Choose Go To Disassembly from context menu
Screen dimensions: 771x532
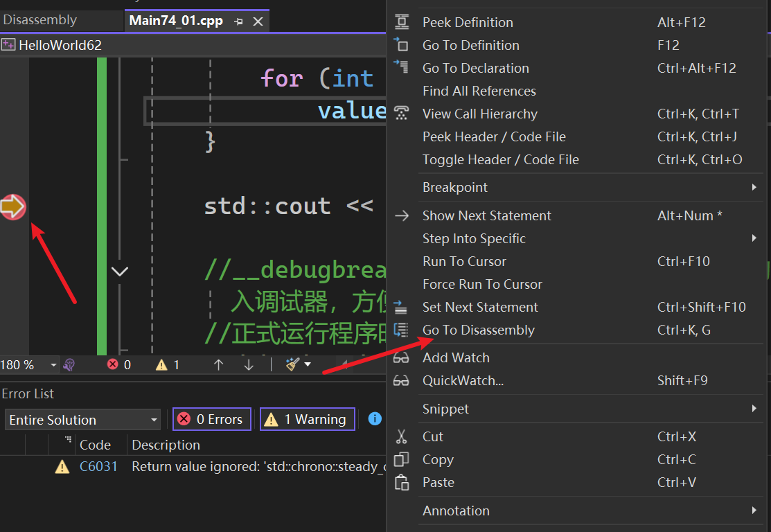[478, 330]
